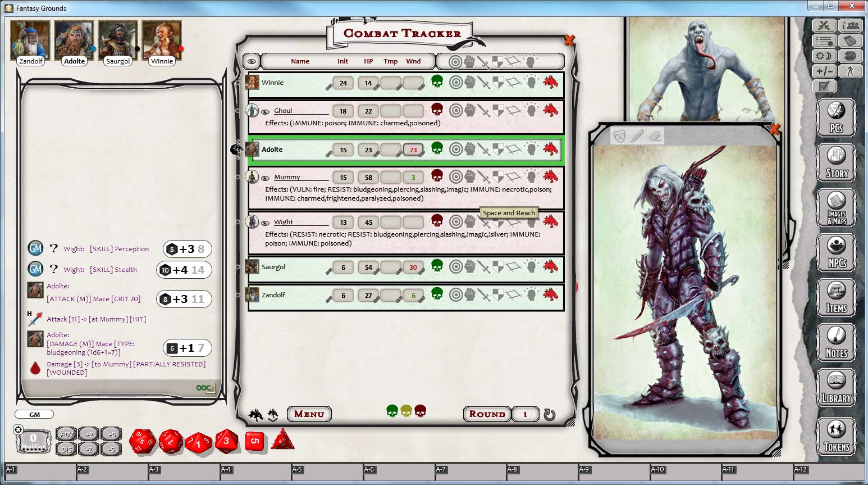Image resolution: width=868 pixels, height=485 pixels.
Task: Toggle the +2 modifier button
Action: tap(89, 434)
